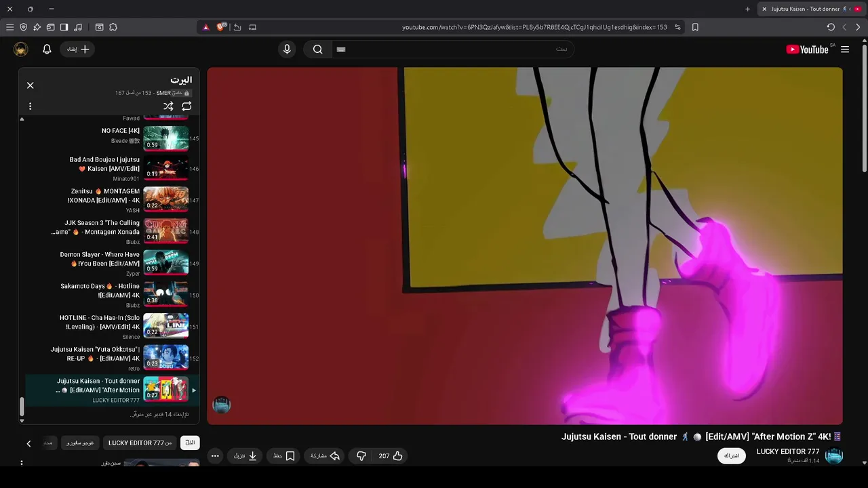Play Zenitsu MONTAGEM XONADA video

pos(112,200)
